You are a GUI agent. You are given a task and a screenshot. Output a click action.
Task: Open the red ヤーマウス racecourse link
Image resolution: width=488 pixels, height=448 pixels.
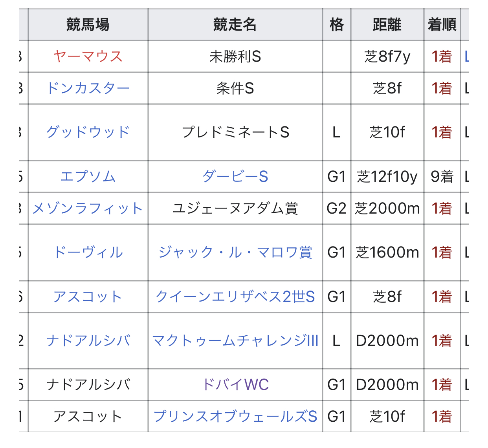tap(88, 57)
